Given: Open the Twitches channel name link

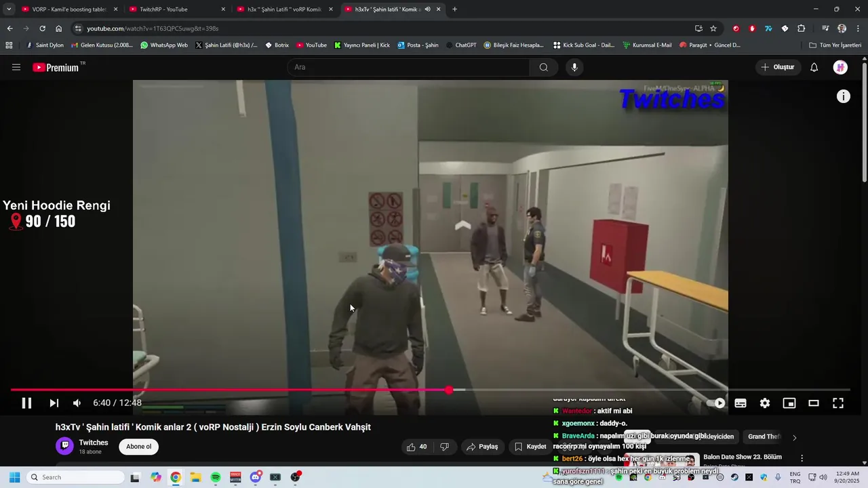Looking at the screenshot, I should tap(94, 443).
